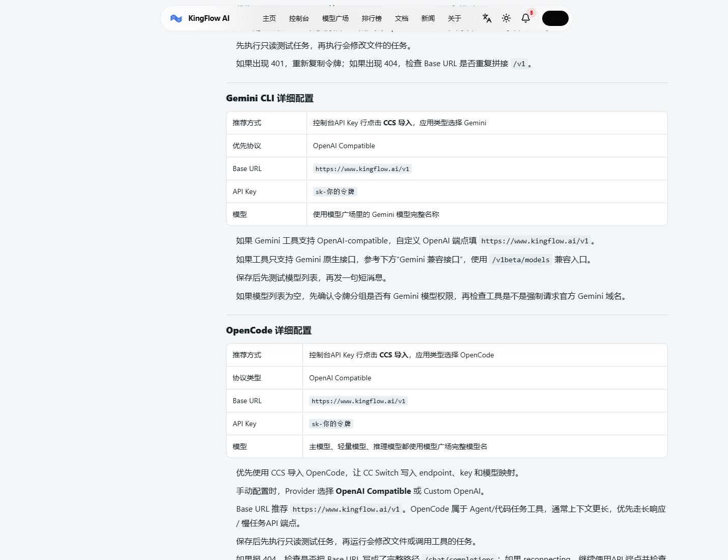
Task: Click Base URL 推荐 inline URL code
Action: 346,509
